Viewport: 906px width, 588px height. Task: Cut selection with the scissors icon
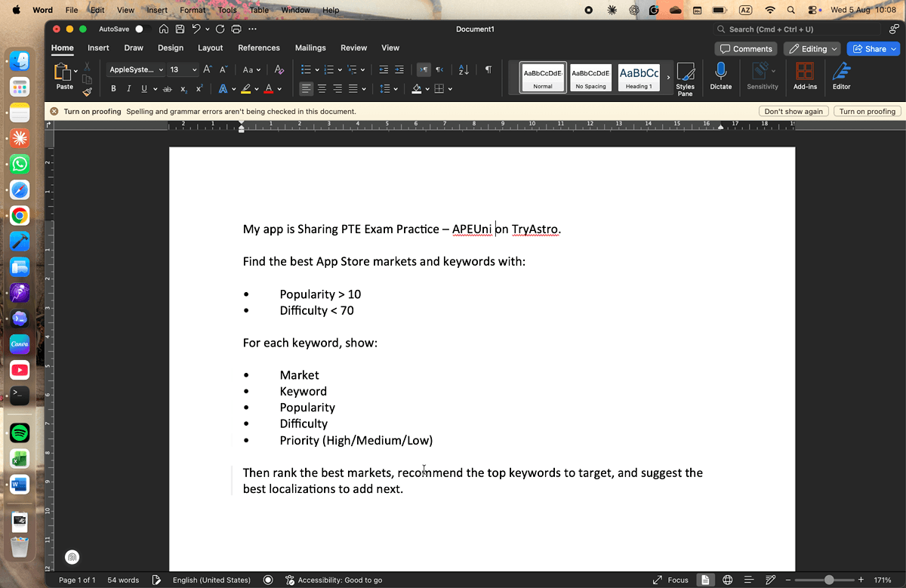(87, 66)
